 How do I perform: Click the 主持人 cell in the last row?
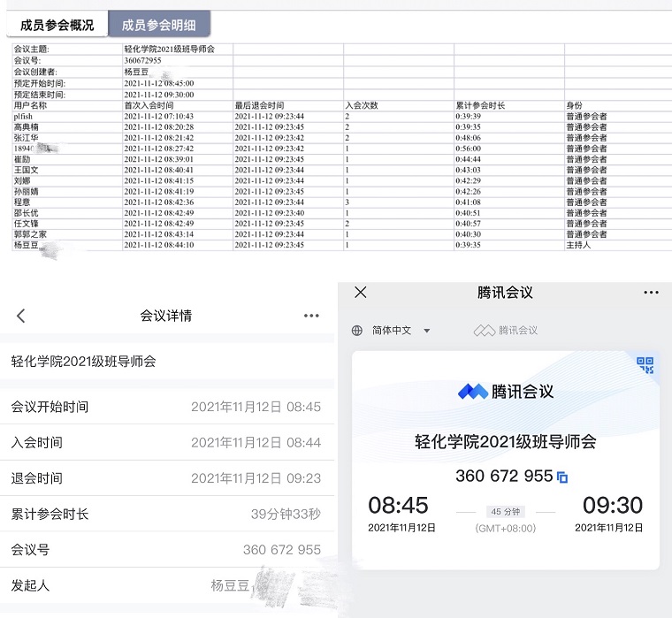tap(578, 245)
